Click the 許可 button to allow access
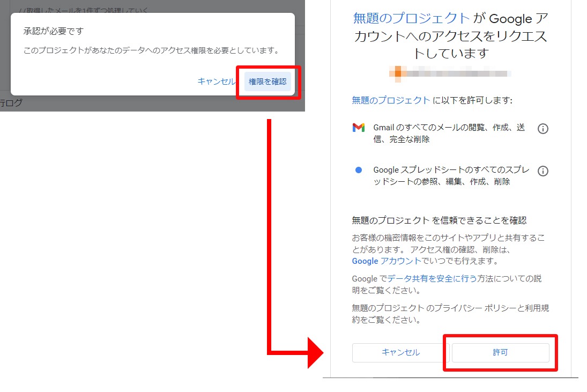 click(500, 352)
